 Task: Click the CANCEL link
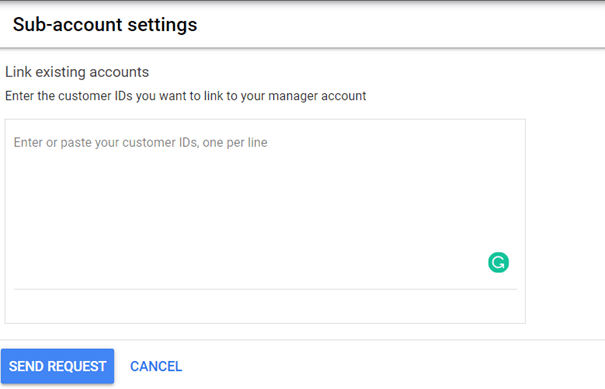[156, 366]
